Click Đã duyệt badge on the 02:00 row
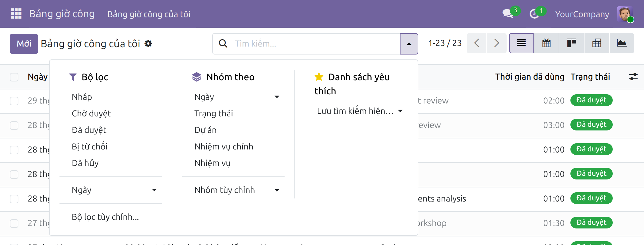The width and height of the screenshot is (644, 245). click(591, 100)
